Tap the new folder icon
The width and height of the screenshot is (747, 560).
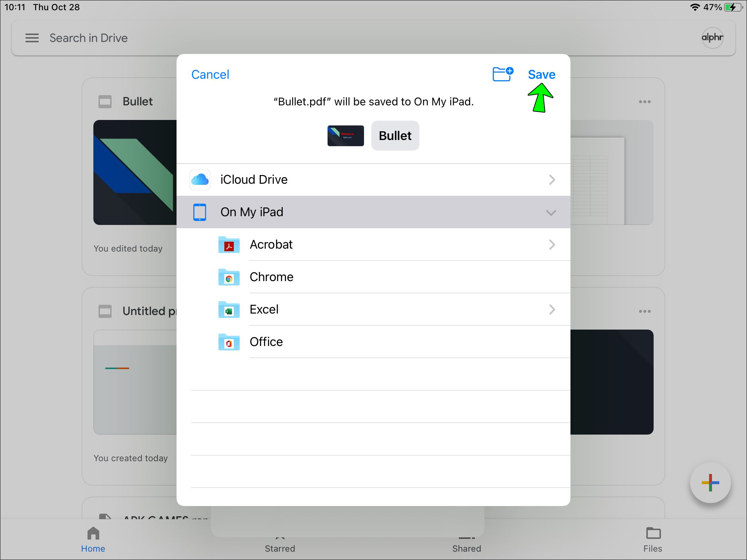(503, 74)
